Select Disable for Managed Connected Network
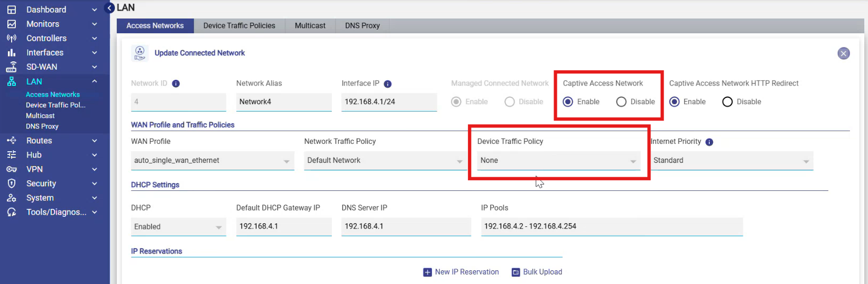Viewport: 868px width, 284px height. [510, 102]
